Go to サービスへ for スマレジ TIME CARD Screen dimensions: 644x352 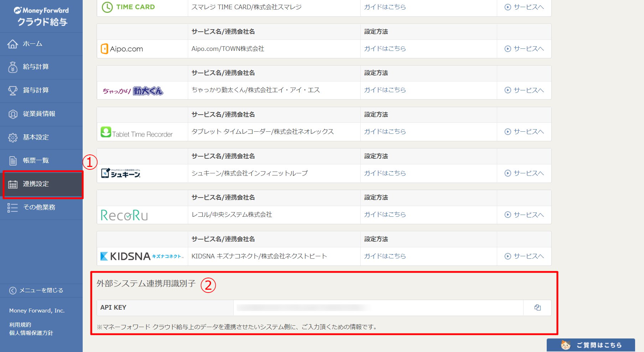(524, 7)
